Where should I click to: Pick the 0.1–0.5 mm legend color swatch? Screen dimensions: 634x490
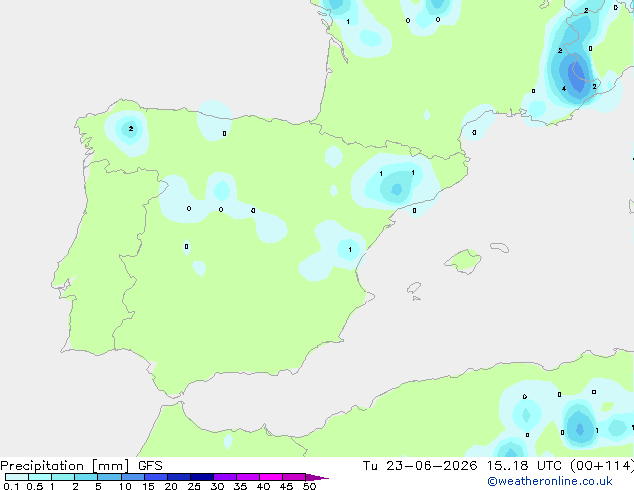[17, 477]
